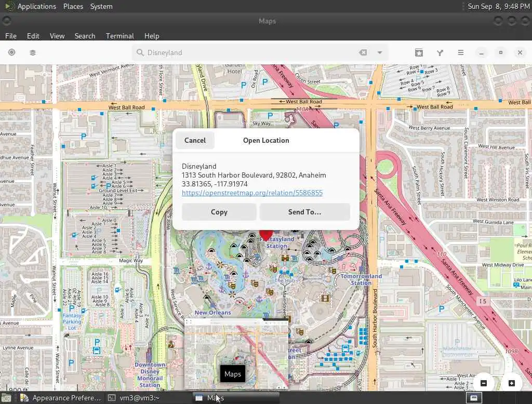Zoom in with the plus button
The height and width of the screenshot is (404, 532).
click(512, 383)
